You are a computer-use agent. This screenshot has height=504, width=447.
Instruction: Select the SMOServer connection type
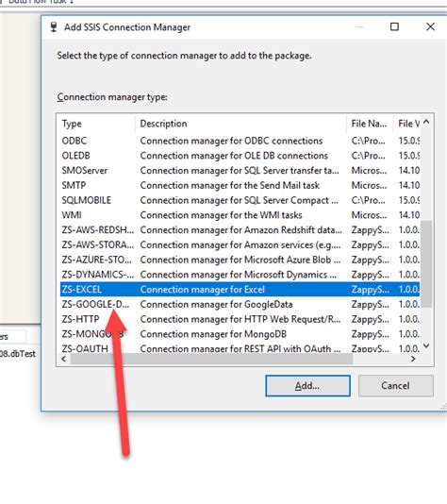click(x=240, y=170)
